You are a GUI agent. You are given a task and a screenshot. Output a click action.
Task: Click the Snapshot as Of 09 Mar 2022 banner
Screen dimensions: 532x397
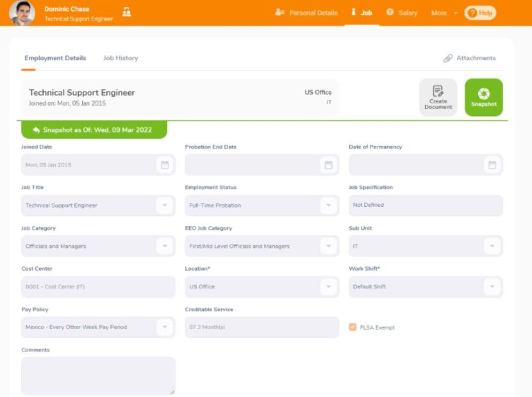point(94,129)
